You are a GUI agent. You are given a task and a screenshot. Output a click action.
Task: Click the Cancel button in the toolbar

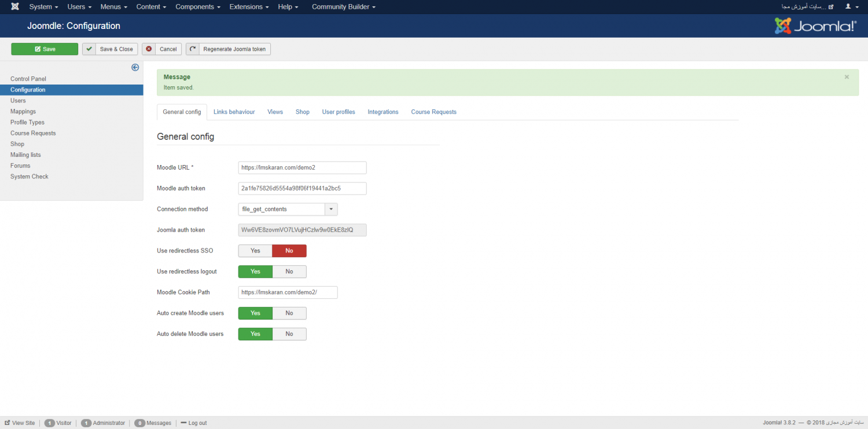click(162, 49)
